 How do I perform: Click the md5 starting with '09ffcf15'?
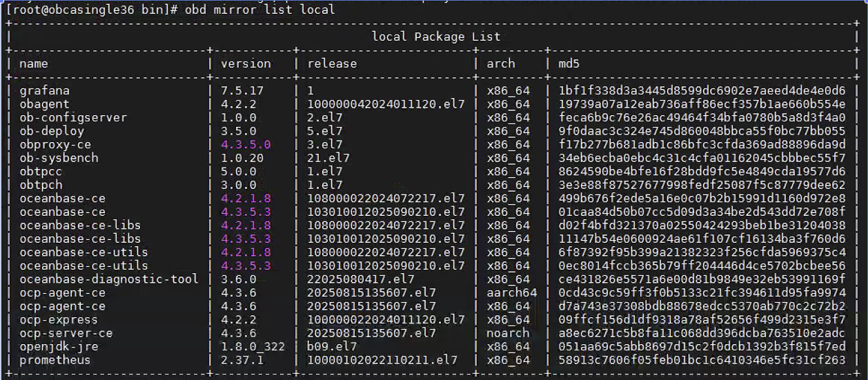pyautogui.click(x=702, y=319)
